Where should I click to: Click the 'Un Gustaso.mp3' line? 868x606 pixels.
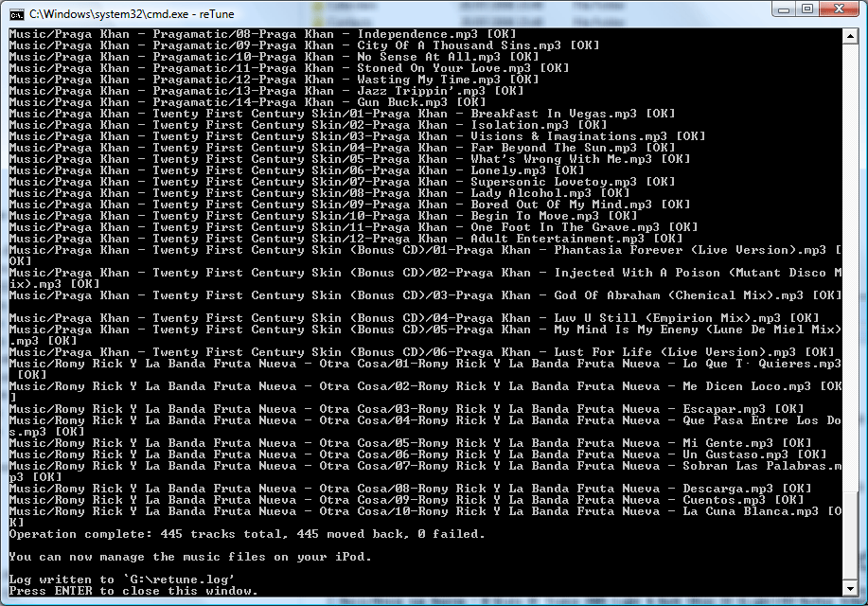[417, 454]
